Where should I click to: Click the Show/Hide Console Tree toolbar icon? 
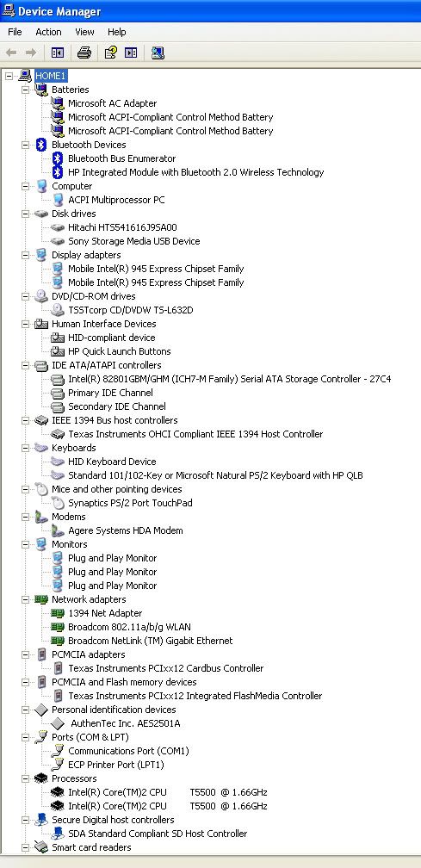point(58,53)
